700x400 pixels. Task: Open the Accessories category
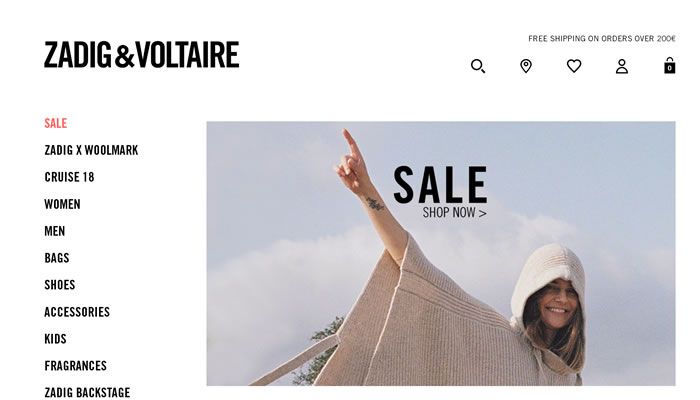tap(77, 312)
